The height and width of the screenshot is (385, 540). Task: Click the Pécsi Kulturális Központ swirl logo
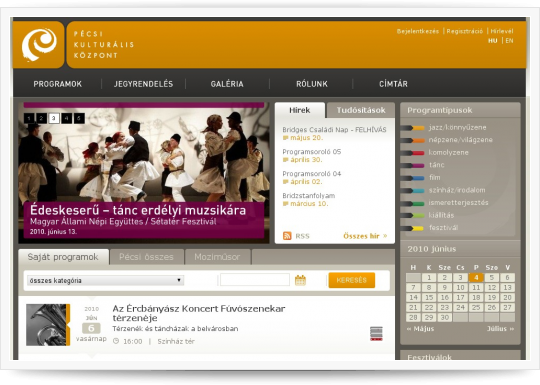[39, 45]
